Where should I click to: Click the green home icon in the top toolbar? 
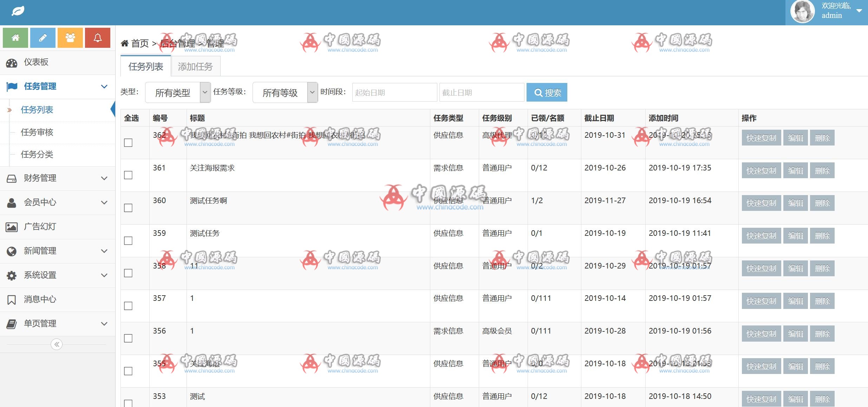point(15,38)
